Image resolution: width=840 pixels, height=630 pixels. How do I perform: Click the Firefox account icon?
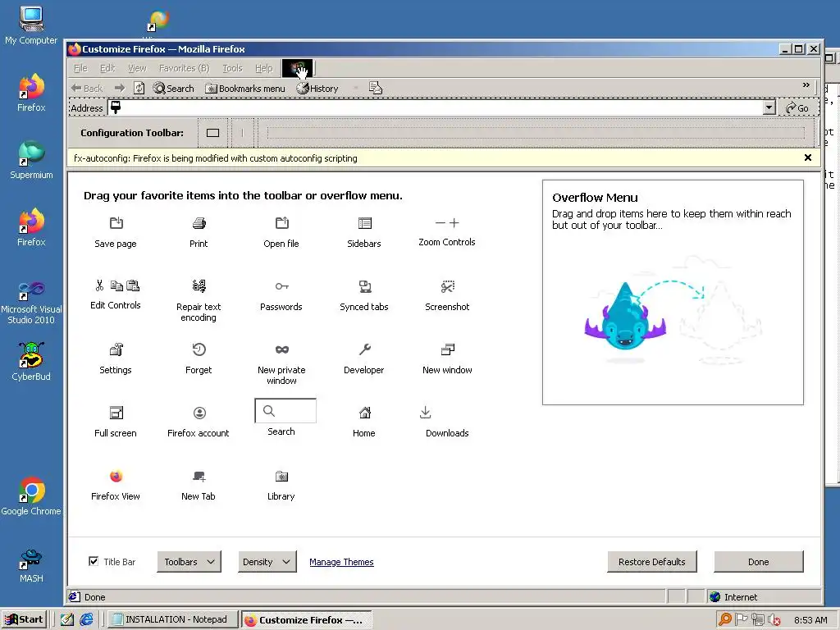[x=199, y=413]
